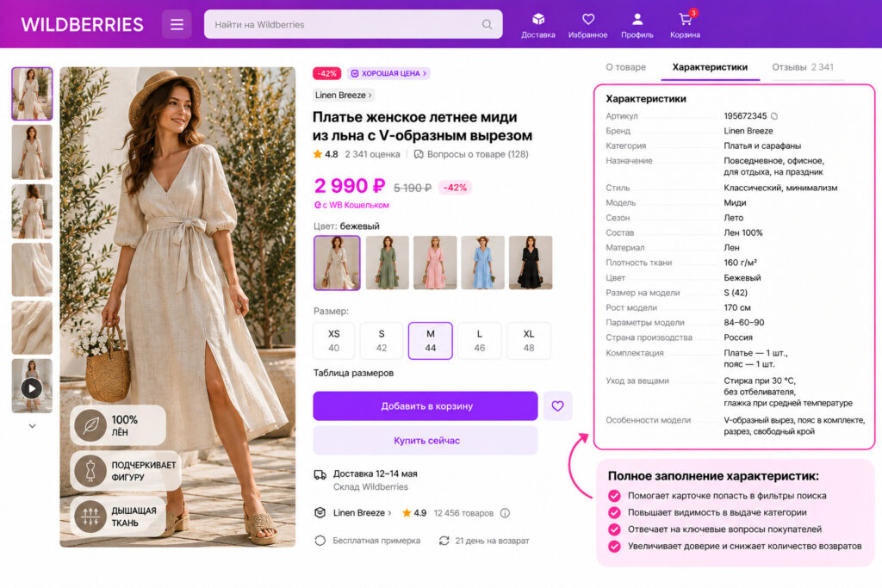Click the search magnifier icon
The width and height of the screenshot is (882, 588).
[x=488, y=24]
